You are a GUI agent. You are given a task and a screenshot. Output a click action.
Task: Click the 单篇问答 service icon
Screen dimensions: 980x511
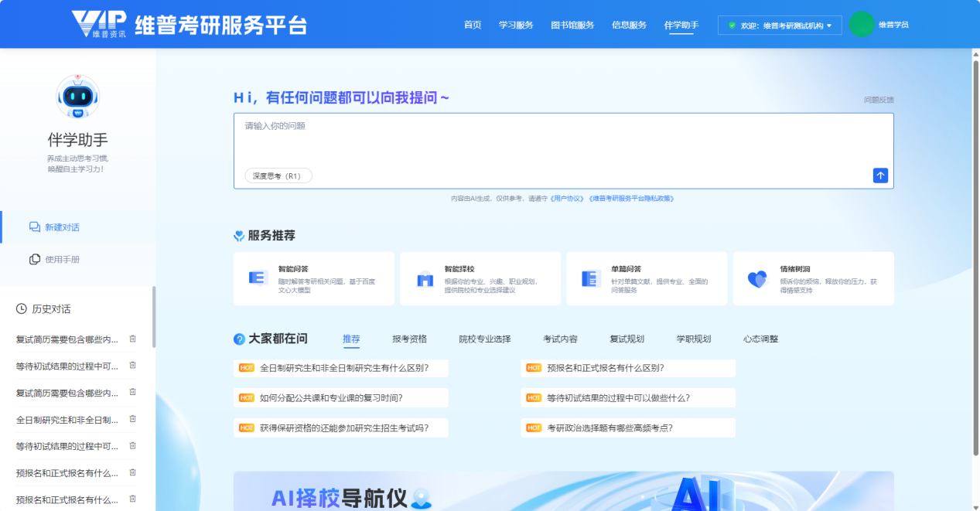click(x=591, y=278)
